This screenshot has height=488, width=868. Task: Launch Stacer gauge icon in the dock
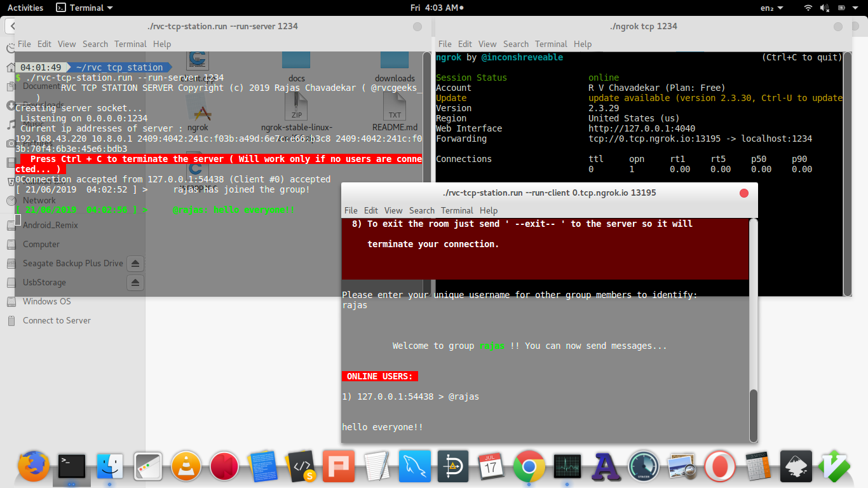point(643,466)
